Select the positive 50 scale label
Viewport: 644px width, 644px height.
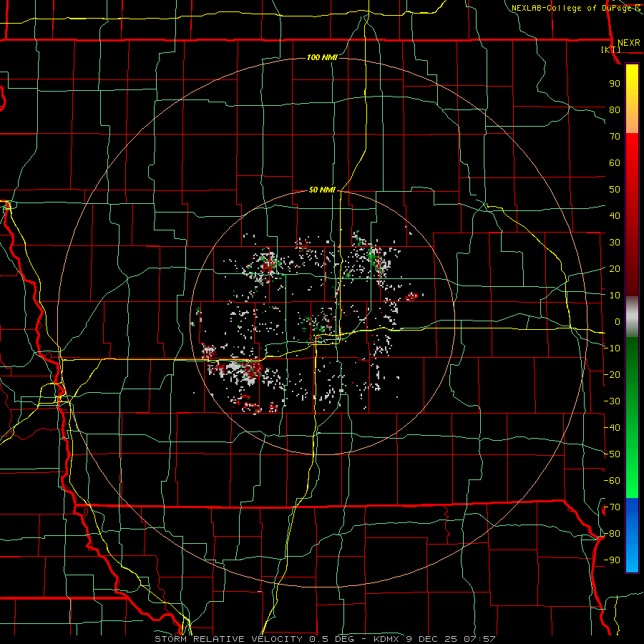point(615,190)
